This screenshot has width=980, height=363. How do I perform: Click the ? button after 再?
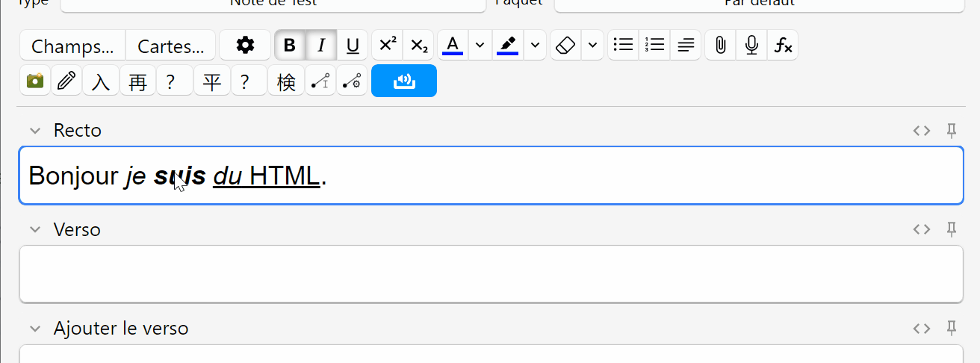point(175,81)
